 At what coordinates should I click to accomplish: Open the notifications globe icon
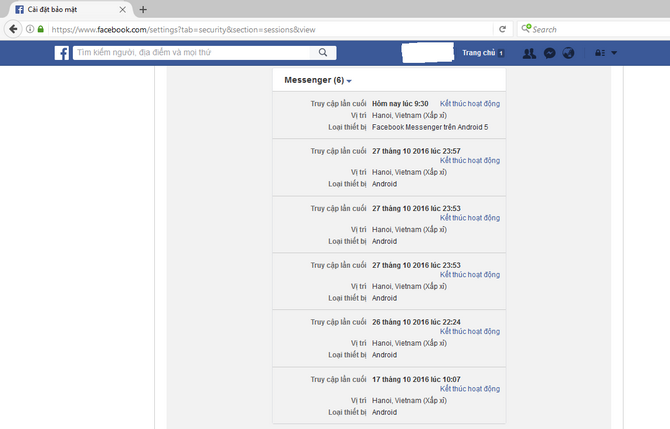coord(568,53)
